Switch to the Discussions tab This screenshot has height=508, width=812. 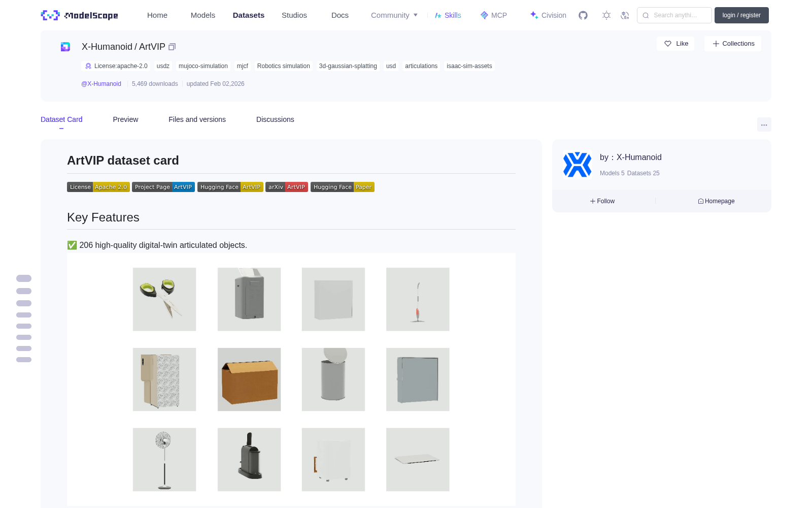[x=275, y=119]
